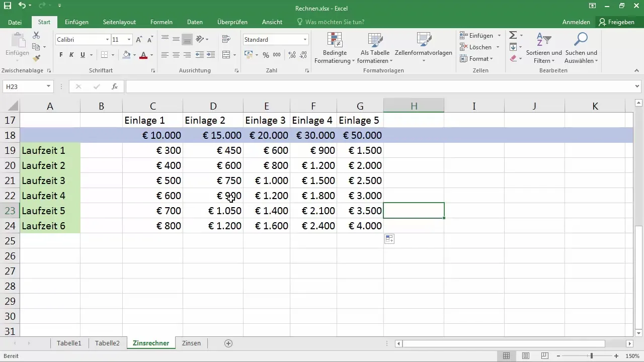Apply percent style format
This screenshot has width=644, height=362.
[266, 55]
